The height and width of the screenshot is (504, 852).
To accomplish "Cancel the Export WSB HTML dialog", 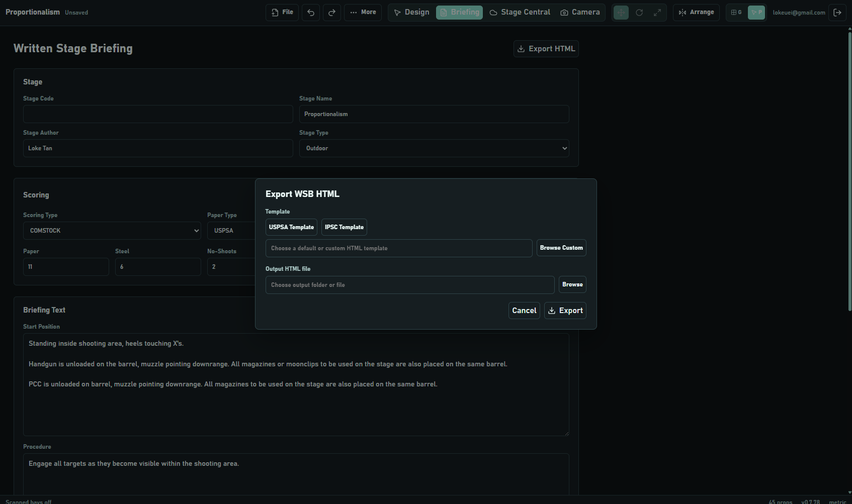I will click(x=524, y=311).
